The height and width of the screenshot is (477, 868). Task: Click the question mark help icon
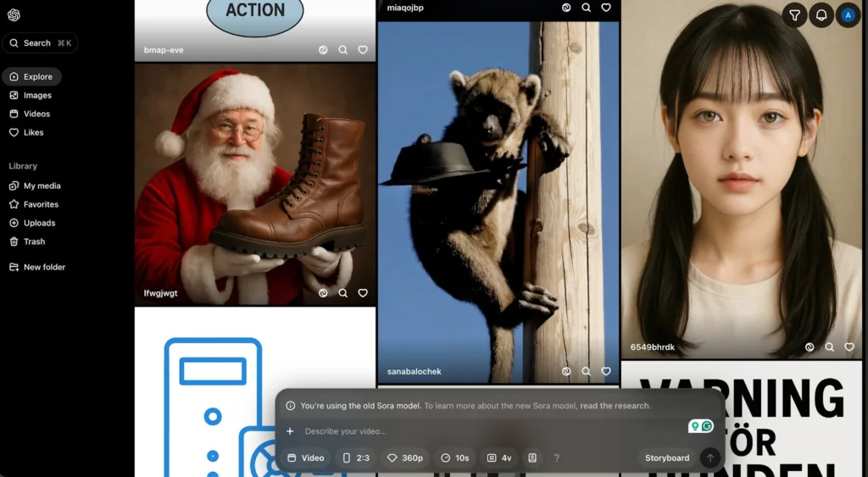pyautogui.click(x=556, y=458)
